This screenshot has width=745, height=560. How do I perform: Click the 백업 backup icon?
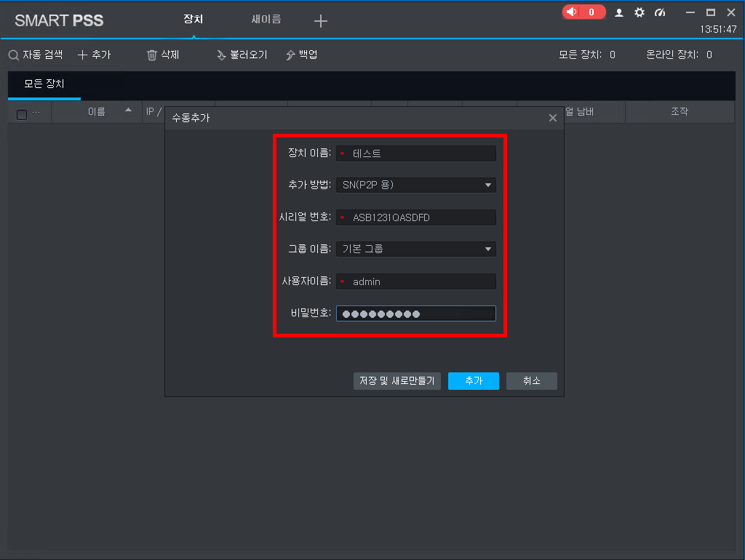pyautogui.click(x=290, y=55)
